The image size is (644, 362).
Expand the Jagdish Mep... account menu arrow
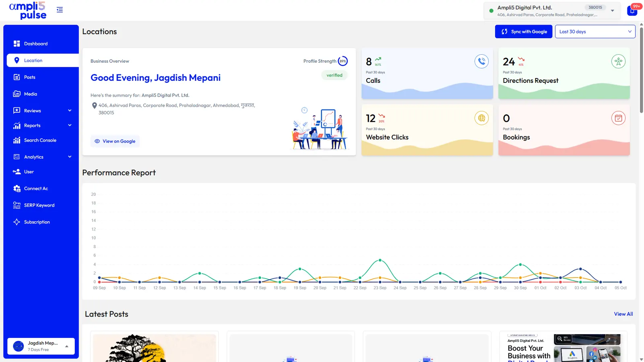click(67, 346)
